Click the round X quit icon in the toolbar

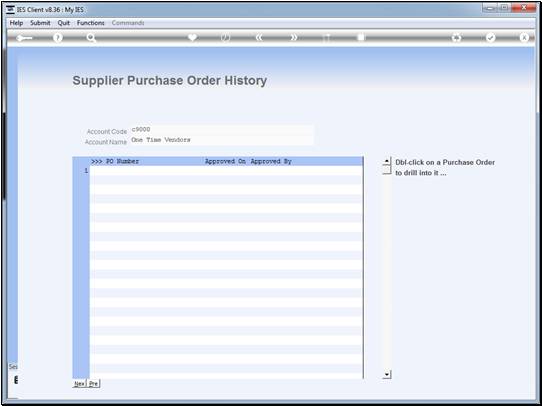[x=524, y=38]
